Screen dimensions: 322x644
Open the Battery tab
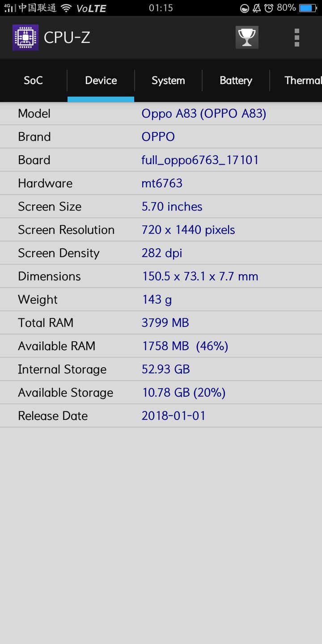(236, 80)
